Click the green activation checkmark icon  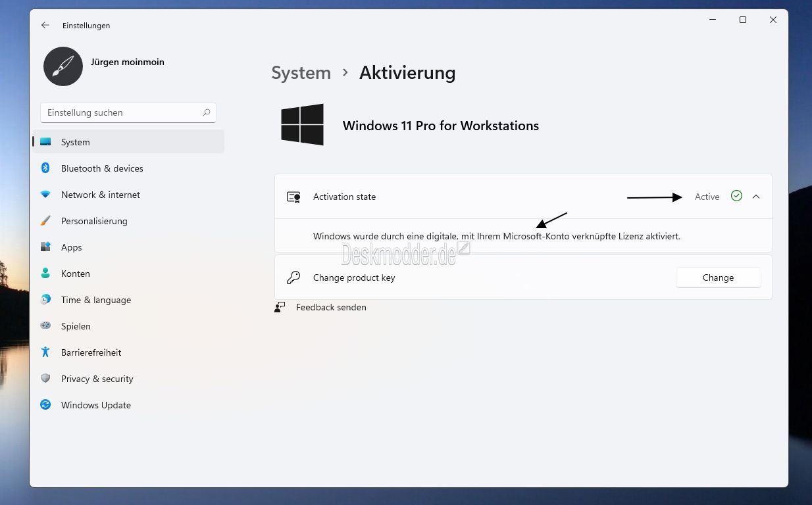pos(736,196)
